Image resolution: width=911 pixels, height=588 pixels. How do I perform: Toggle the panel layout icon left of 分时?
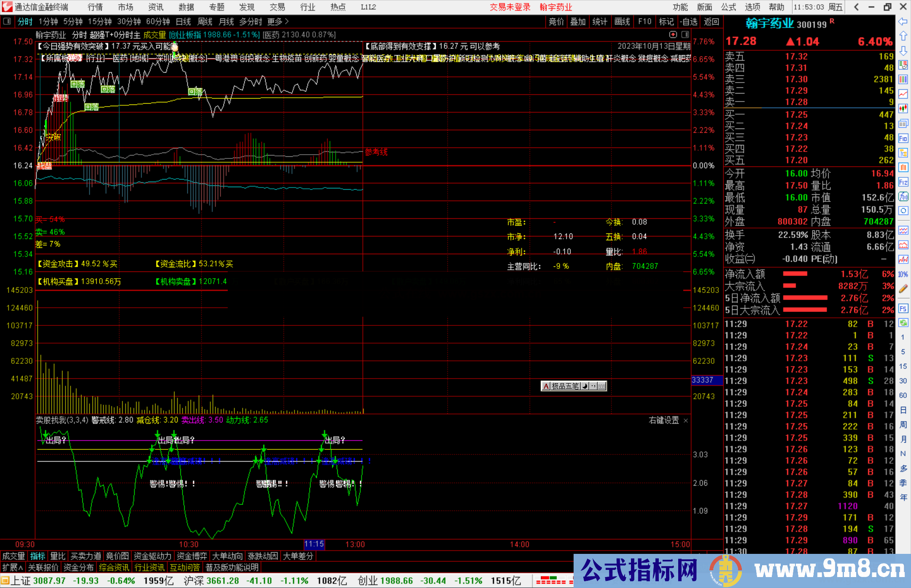pyautogui.click(x=7, y=21)
